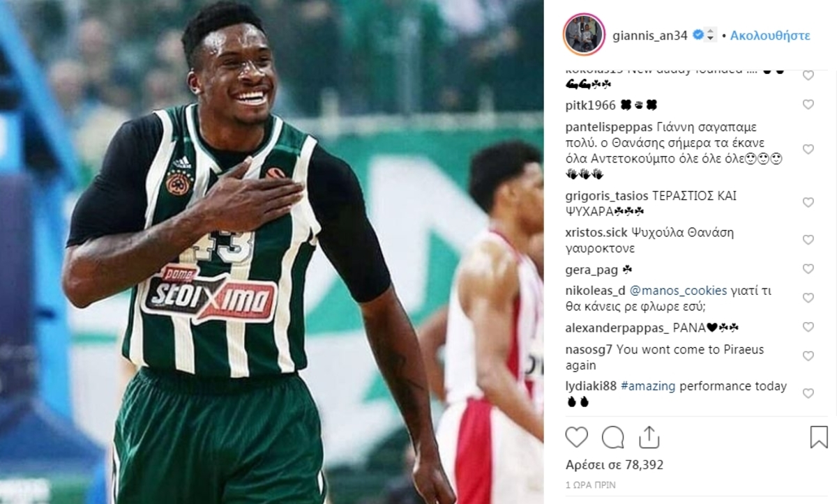The image size is (837, 504).
Task: Follow via the Ακολουθήστε link
Action: tap(770, 35)
